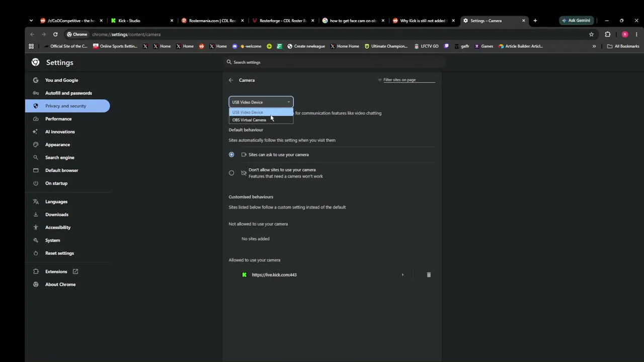Open AI innovations section
Screen dimensions: 644x362
click(x=60, y=132)
